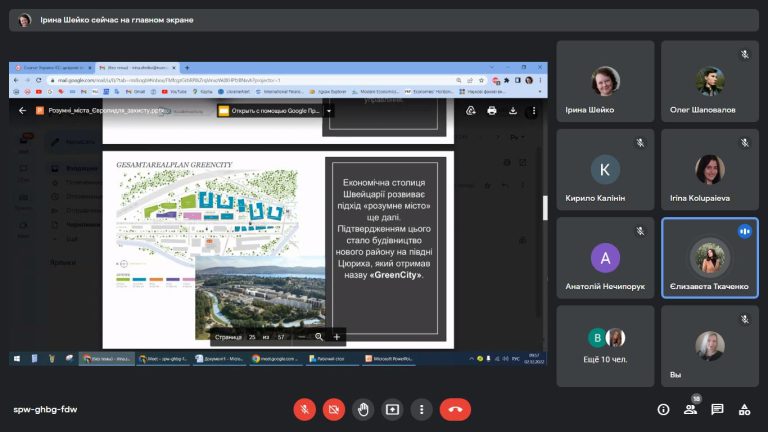Click the bookmark star in the shared address bar
The height and width of the screenshot is (432, 768).
[481, 80]
